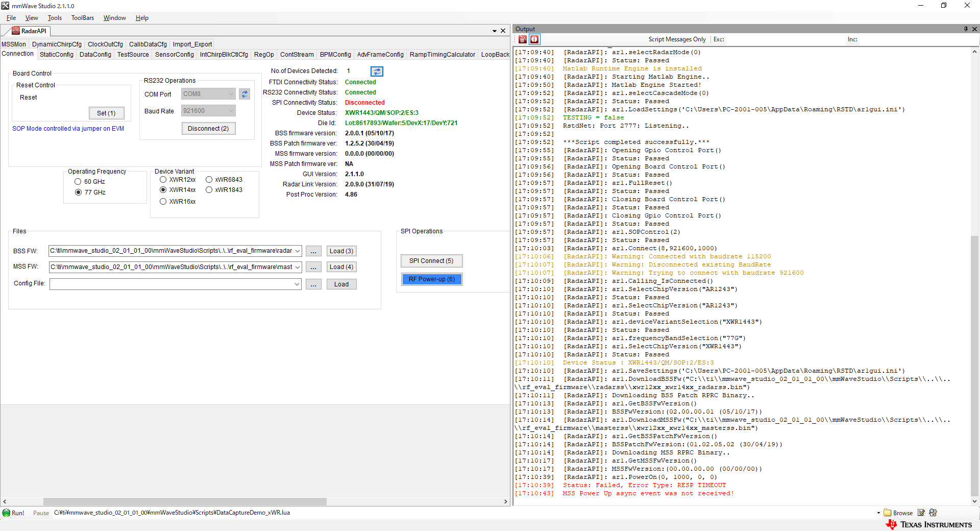Toggle the red error filter icon in Output
Image resolution: width=980 pixels, height=531 pixels.
click(x=534, y=39)
